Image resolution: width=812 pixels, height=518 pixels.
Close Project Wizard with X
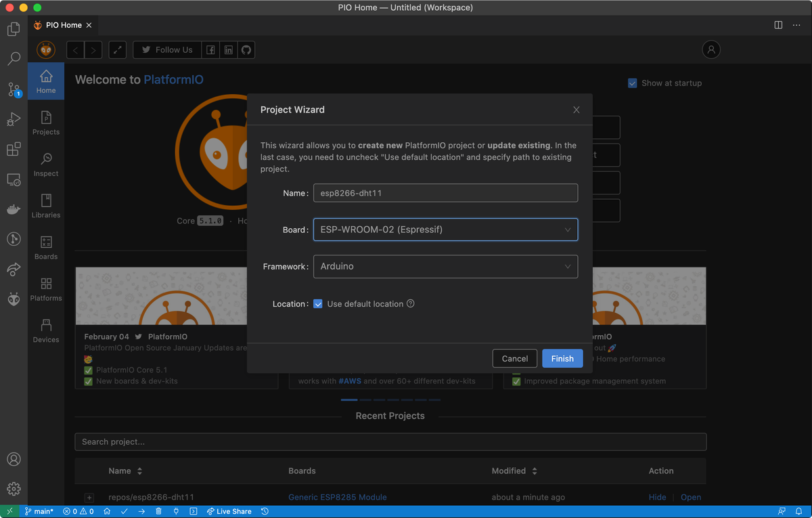click(577, 110)
